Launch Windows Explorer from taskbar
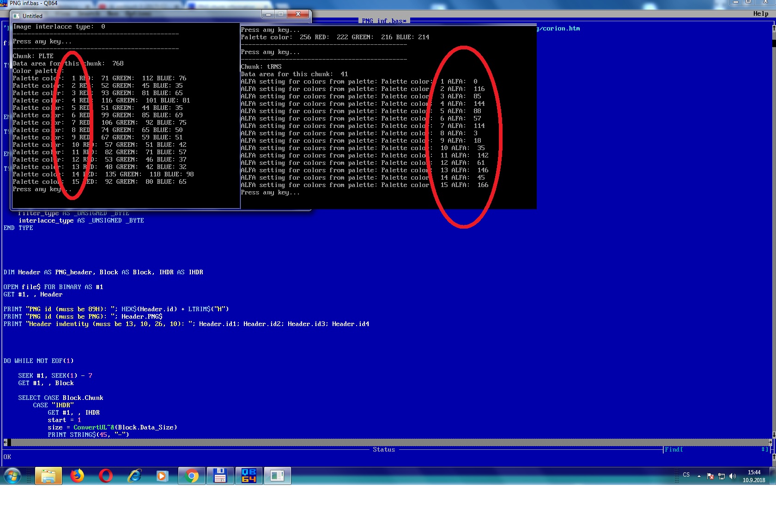This screenshot has width=776, height=532. 48,476
